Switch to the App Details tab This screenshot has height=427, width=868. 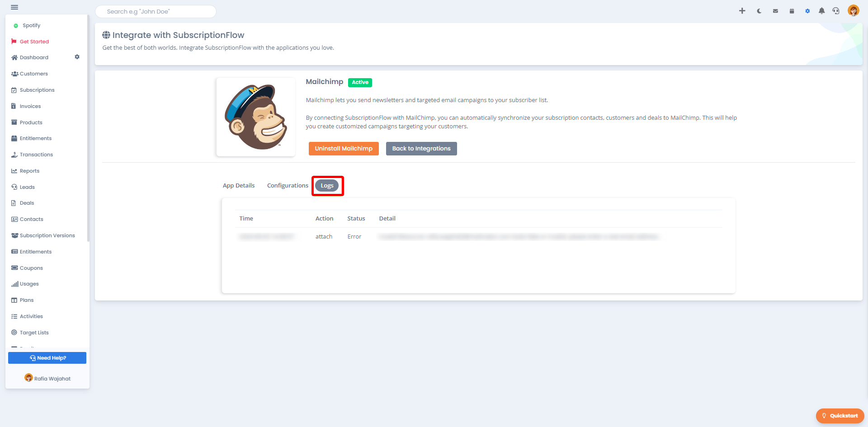(x=239, y=186)
